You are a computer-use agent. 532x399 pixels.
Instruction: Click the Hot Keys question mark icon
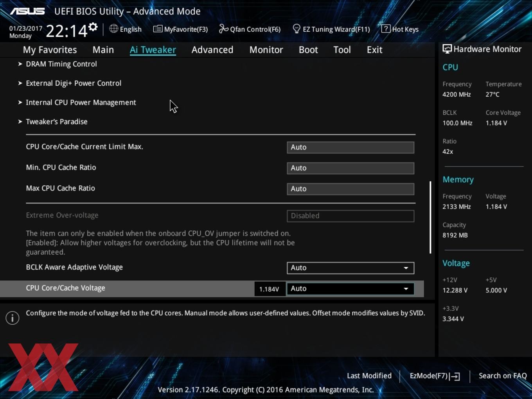386,29
